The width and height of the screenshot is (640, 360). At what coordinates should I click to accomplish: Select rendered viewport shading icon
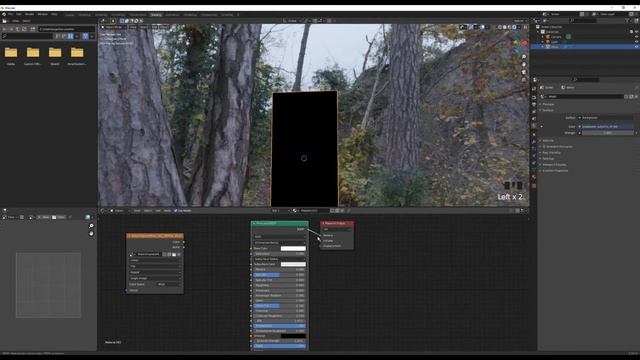point(514,27)
